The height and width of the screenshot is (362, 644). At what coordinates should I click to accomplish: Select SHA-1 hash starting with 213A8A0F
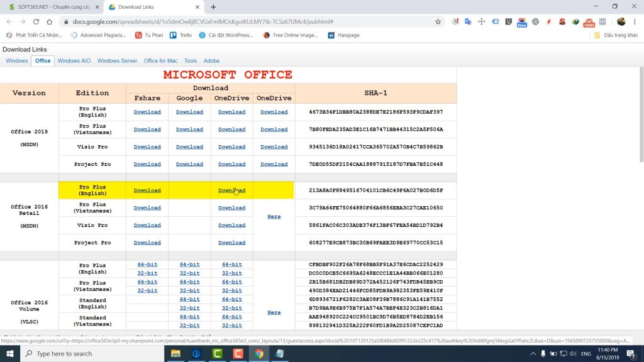[376, 190]
